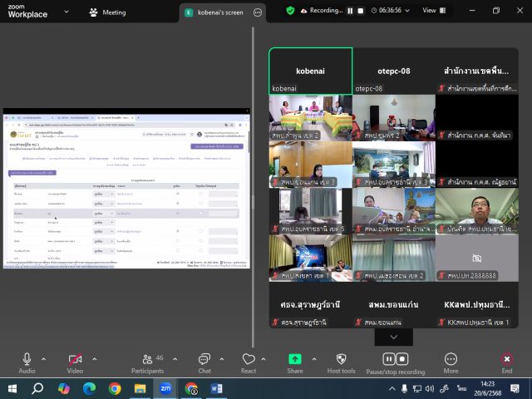
Task: Open the ellipsis options on kobenai's screen tab
Action: (258, 12)
